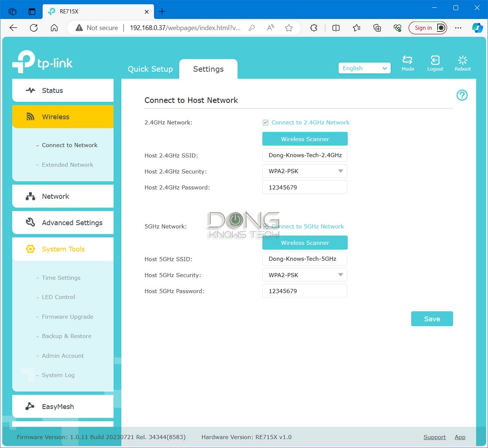Open System Log submenu item
This screenshot has width=488, height=448.
(58, 375)
